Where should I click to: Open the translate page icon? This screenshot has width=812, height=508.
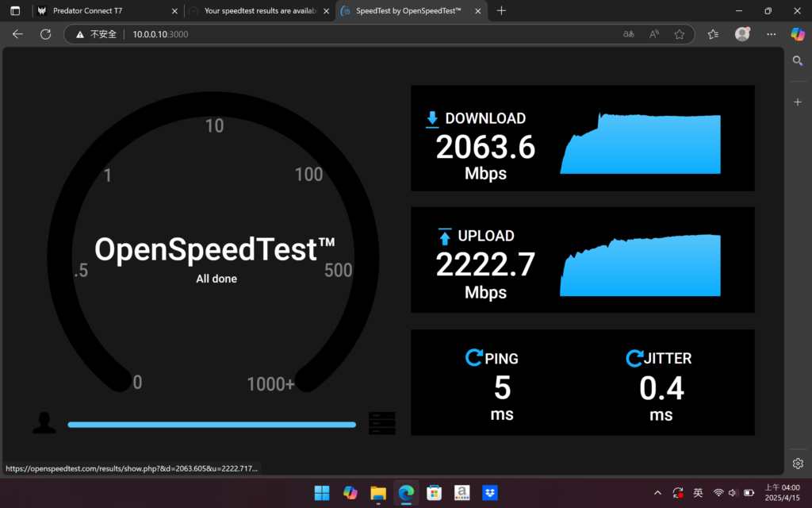click(629, 34)
